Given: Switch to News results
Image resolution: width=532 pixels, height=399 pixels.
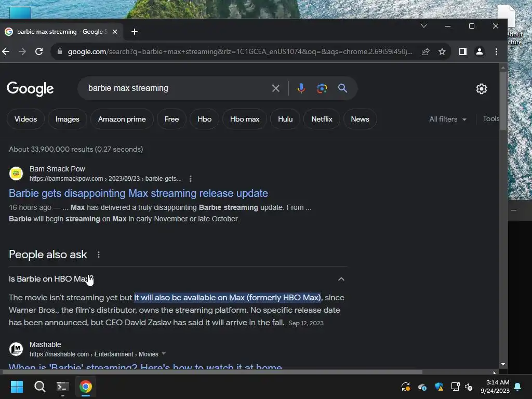Looking at the screenshot, I should [360, 119].
